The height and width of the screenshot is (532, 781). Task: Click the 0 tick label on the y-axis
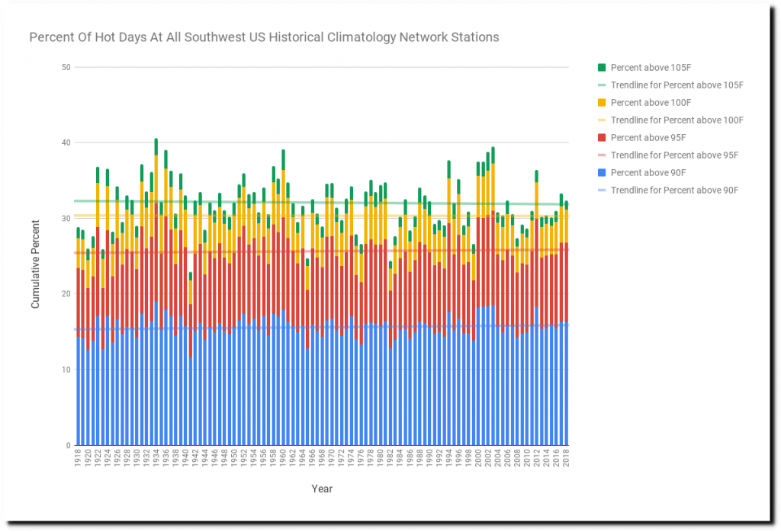[68, 446]
